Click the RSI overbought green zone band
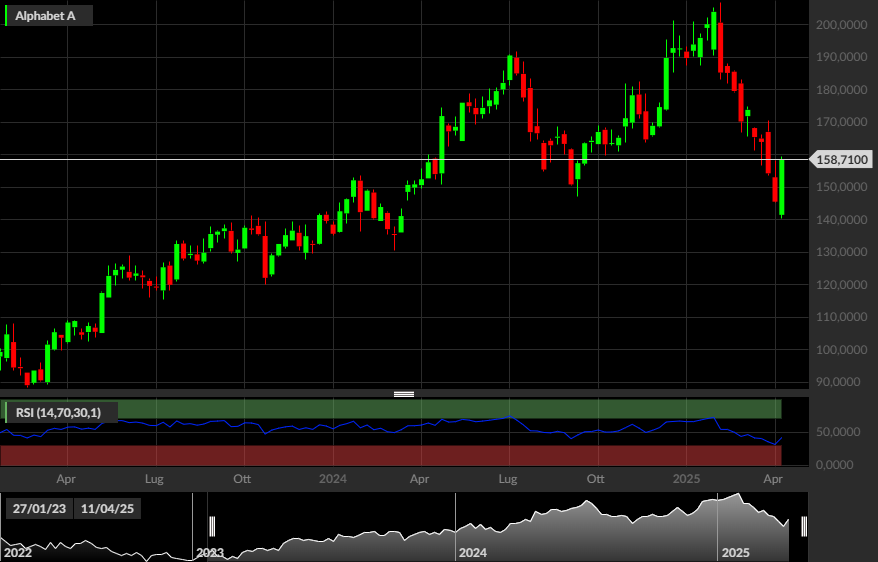Screen dimensions: 878x562 click(x=392, y=409)
